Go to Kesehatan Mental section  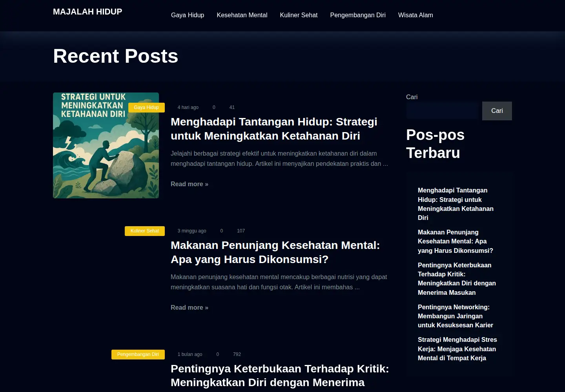[242, 15]
